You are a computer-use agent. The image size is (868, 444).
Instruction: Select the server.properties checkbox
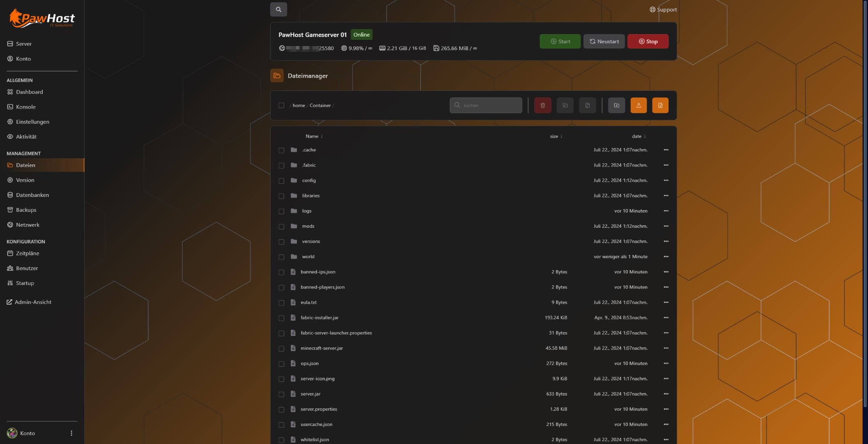(281, 409)
